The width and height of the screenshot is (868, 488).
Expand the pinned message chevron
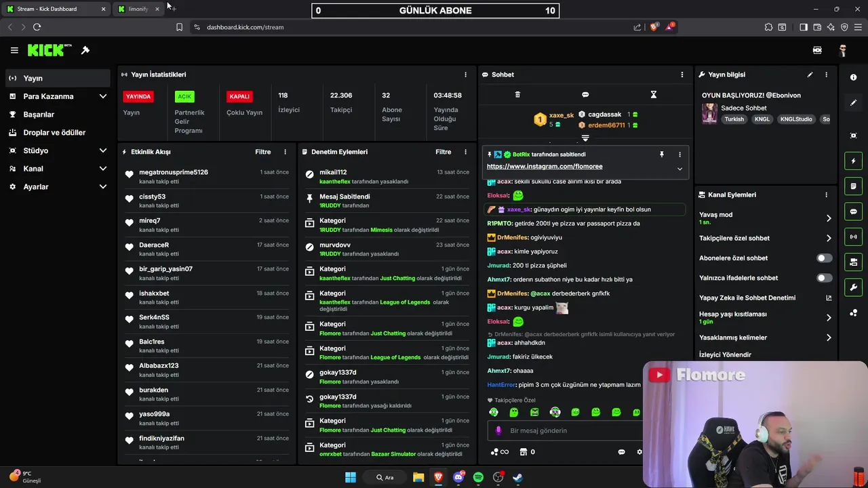pos(679,169)
